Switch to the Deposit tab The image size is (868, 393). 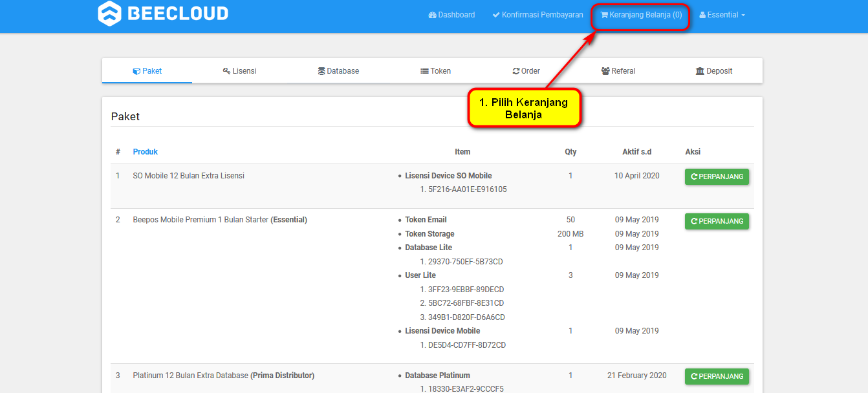(x=714, y=71)
